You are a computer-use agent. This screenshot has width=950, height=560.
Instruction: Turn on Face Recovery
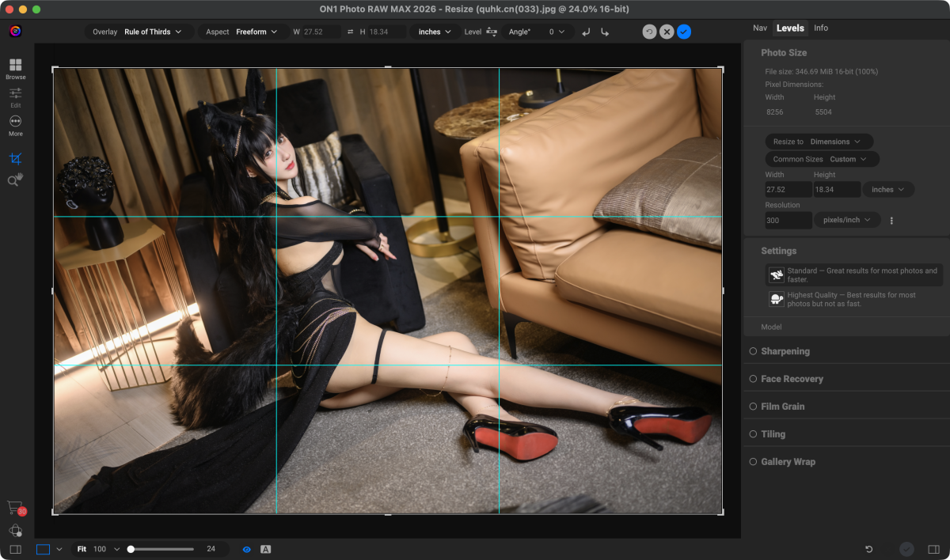point(753,379)
